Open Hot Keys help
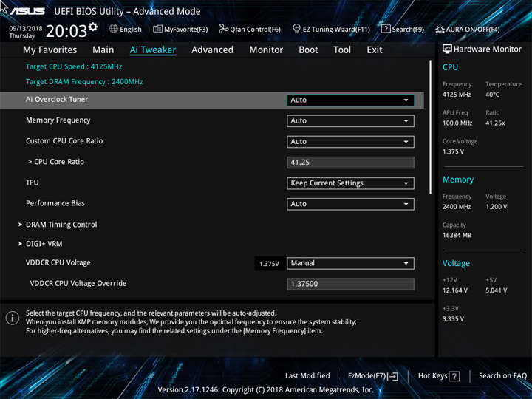 click(x=439, y=376)
